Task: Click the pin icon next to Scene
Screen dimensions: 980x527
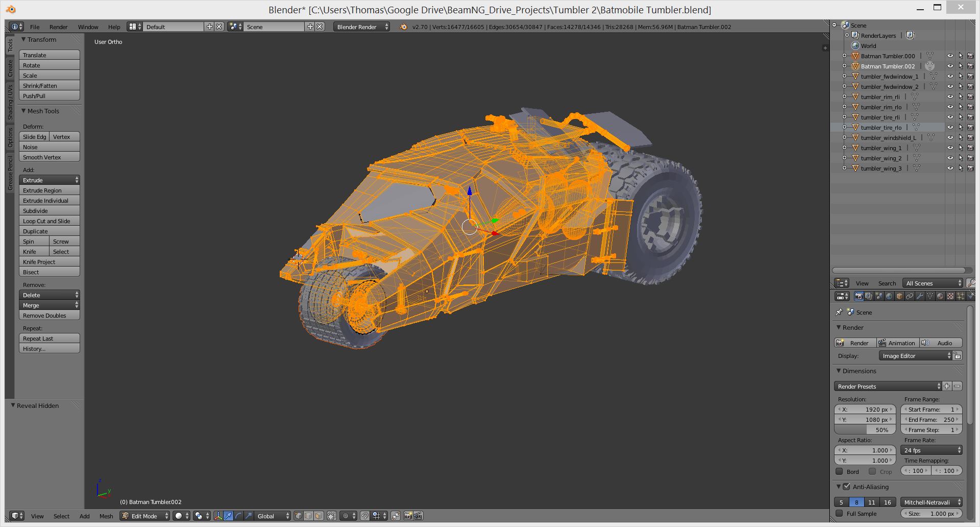Action: (x=839, y=312)
